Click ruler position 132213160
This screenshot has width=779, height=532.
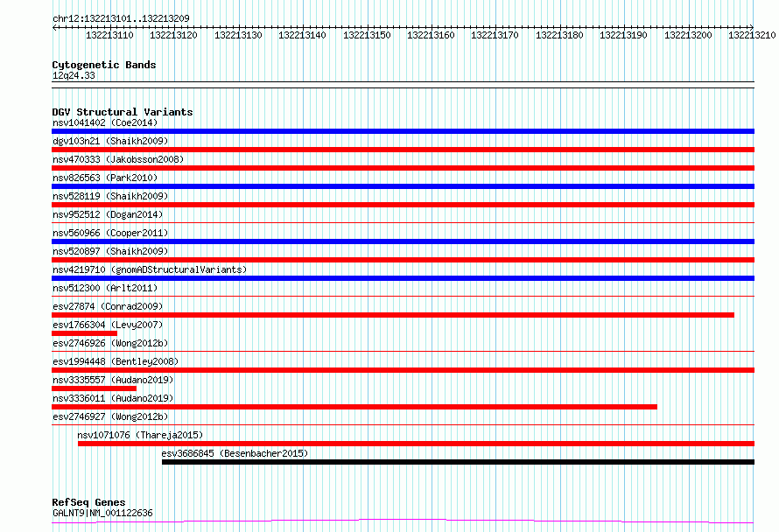coord(431,35)
